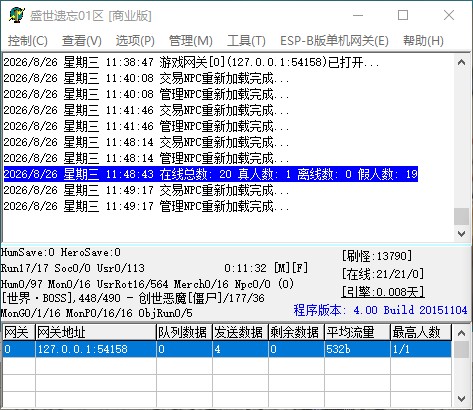Select log line 11:40:08 管理NPC重新加载完成

[146, 94]
